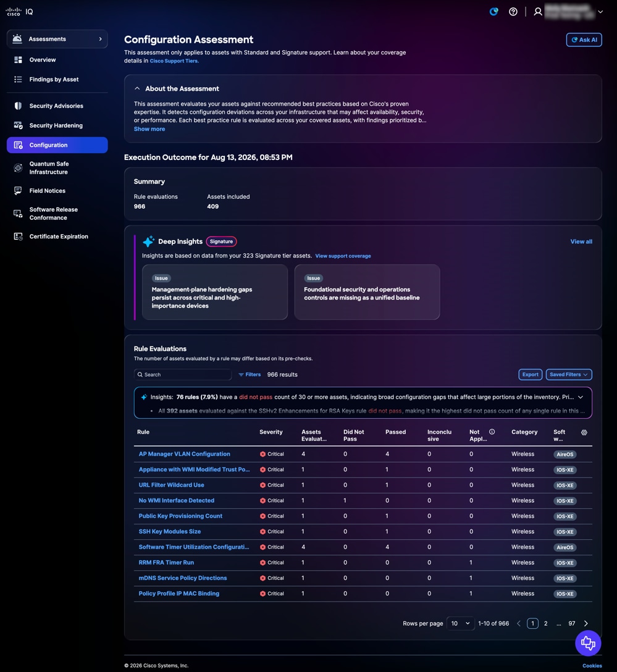
Task: Open the Rows per page dropdown
Action: (460, 624)
